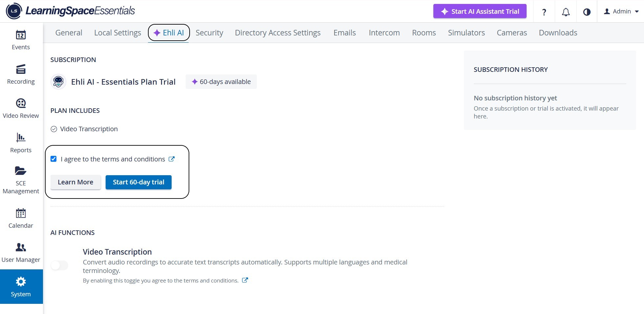644x314 pixels.
Task: Switch to the General tab
Action: click(x=69, y=33)
